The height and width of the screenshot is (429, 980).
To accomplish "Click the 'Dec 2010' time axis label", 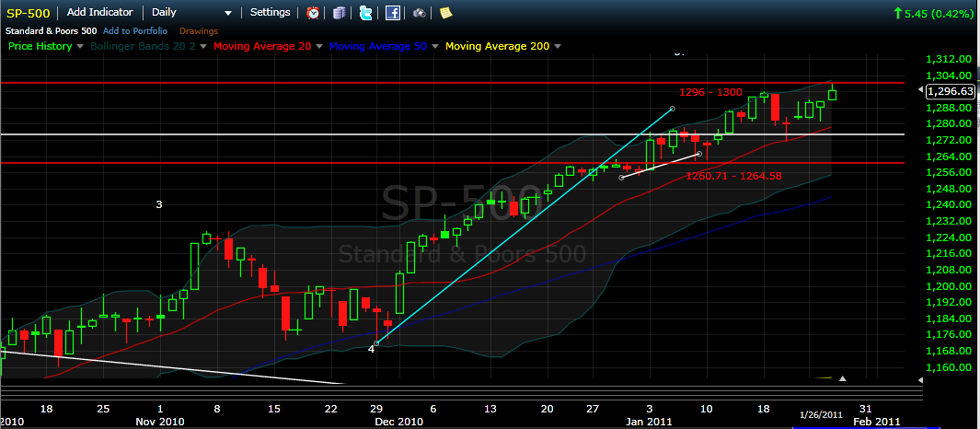I will pos(398,423).
